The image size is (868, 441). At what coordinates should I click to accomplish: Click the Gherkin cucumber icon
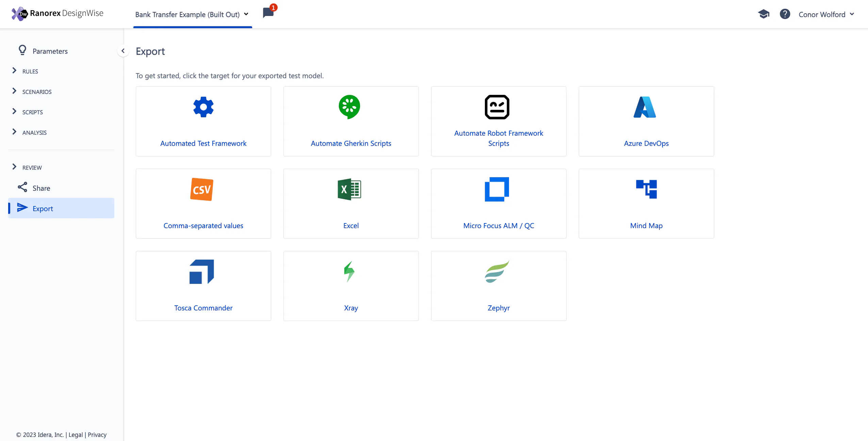[349, 107]
